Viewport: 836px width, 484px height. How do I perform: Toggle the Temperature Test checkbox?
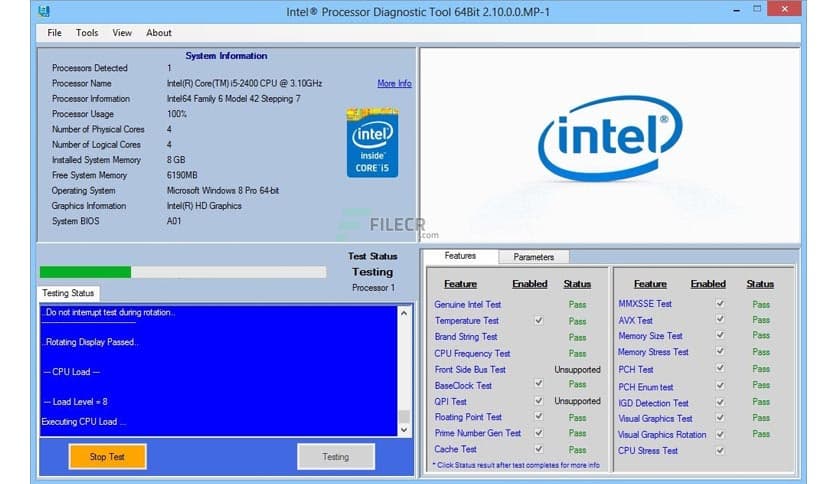538,320
